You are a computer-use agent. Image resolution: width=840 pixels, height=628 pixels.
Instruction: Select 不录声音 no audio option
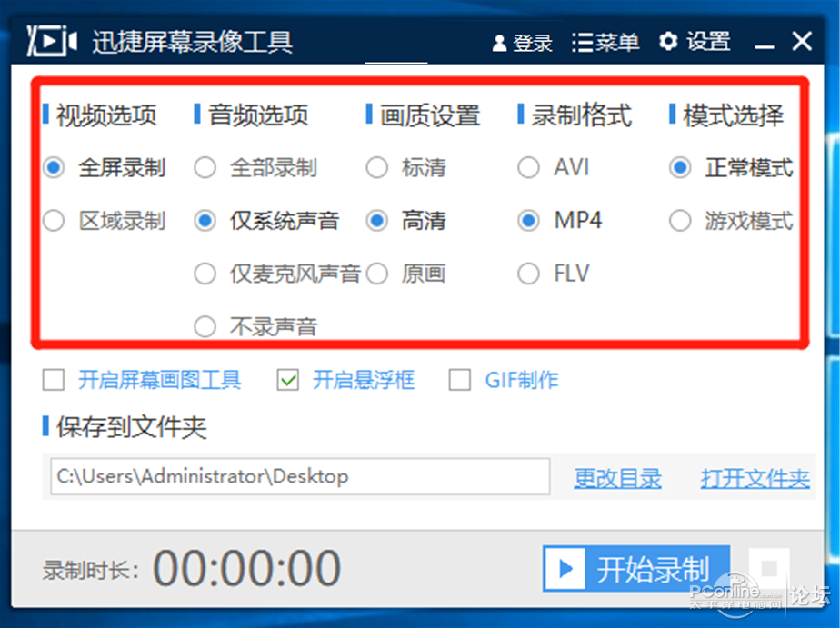point(255,326)
